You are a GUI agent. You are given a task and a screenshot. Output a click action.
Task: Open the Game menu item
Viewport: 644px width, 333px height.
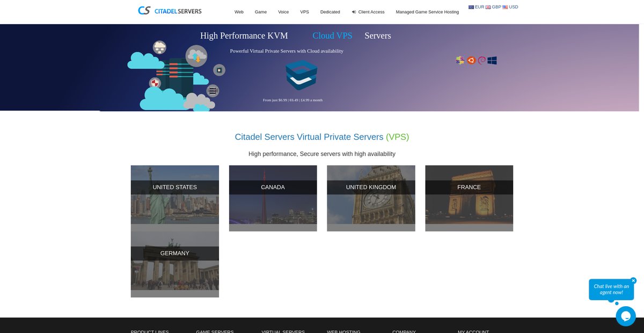[x=261, y=12]
